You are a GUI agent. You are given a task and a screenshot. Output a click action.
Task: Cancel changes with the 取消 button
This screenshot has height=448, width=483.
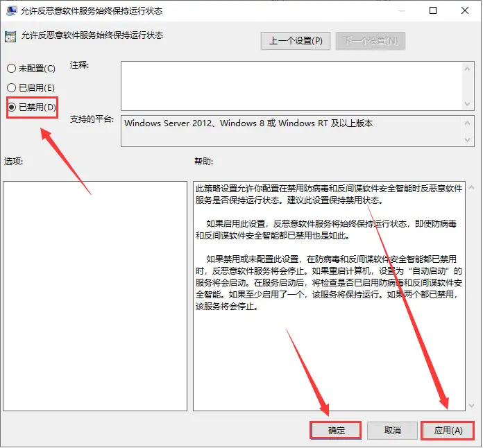click(392, 431)
